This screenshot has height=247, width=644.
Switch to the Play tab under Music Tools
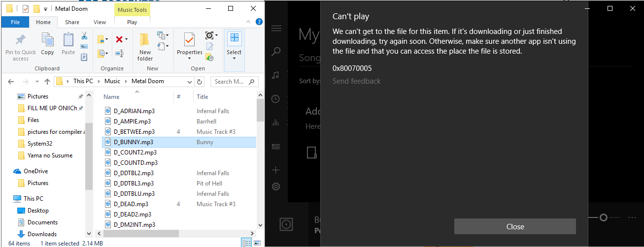[132, 22]
